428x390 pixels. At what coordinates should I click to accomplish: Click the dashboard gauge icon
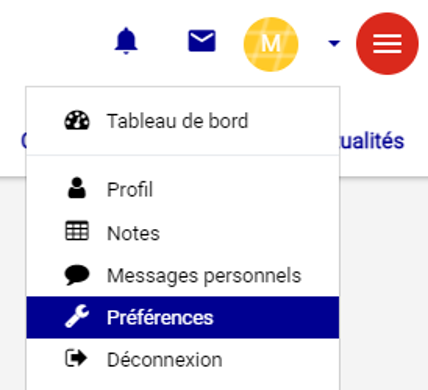coord(77,121)
